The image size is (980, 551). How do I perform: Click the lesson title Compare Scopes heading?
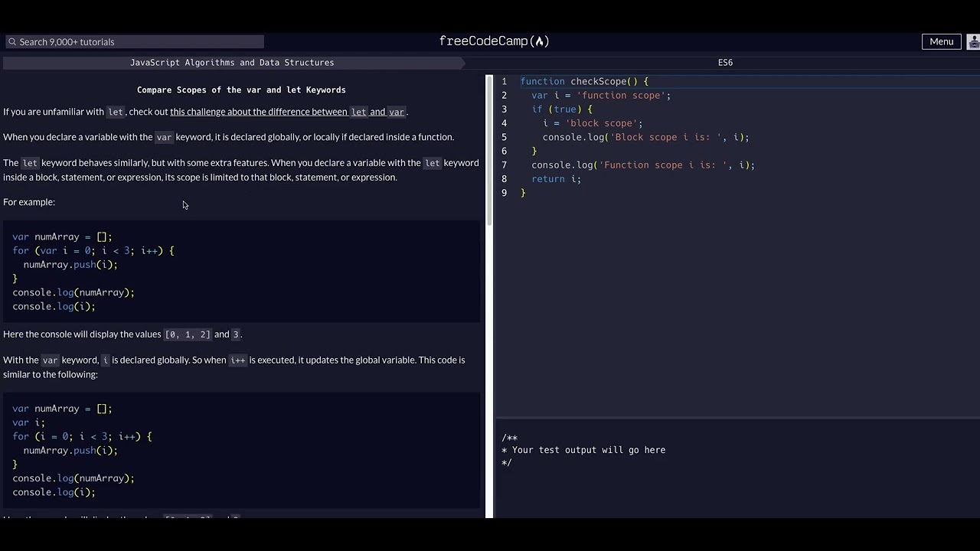[241, 90]
